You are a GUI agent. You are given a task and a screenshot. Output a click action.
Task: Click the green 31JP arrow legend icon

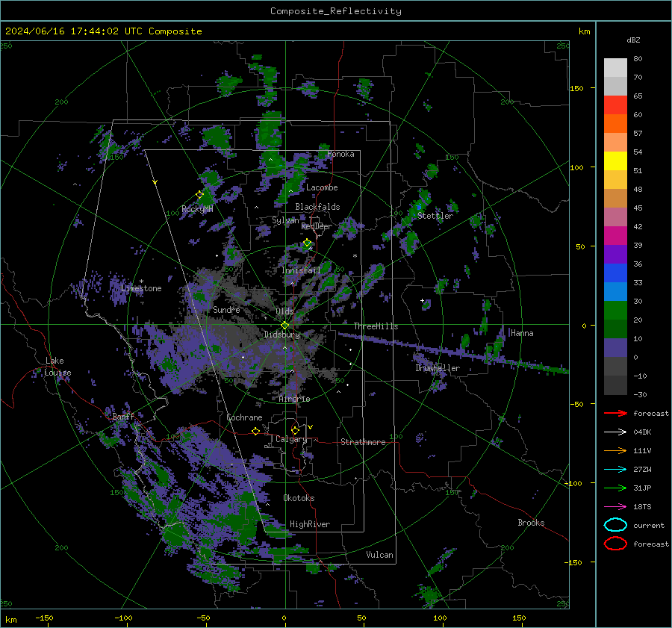pos(615,488)
